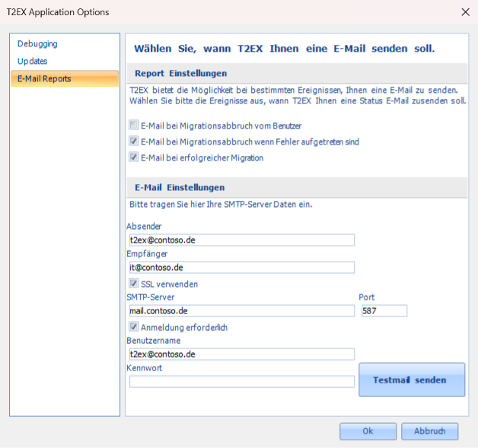
Task: Click the Absender email field
Action: (x=242, y=240)
